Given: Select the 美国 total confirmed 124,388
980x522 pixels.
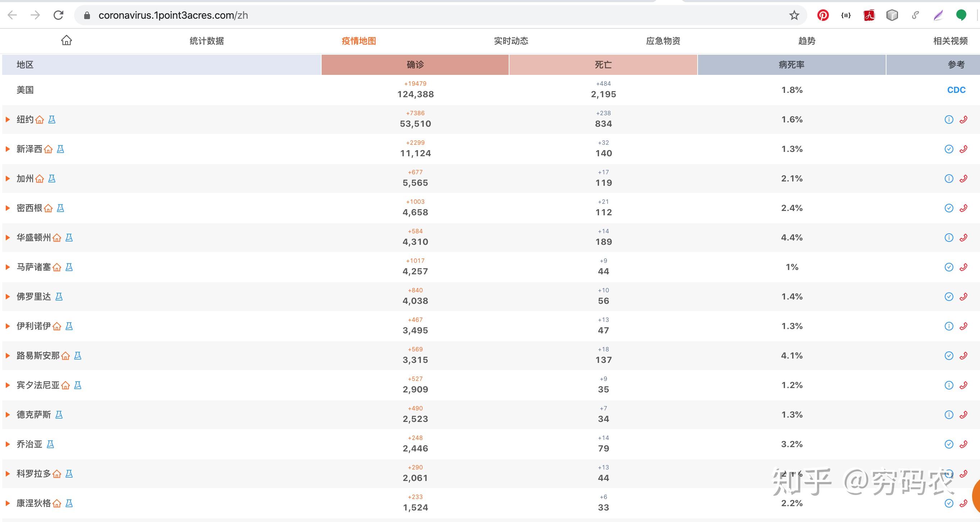Looking at the screenshot, I should [x=416, y=94].
